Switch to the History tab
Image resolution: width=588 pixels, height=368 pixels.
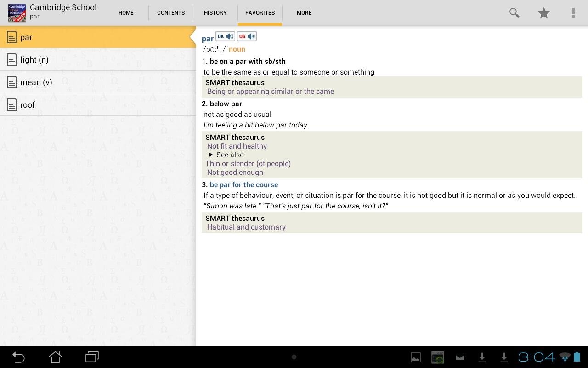pyautogui.click(x=215, y=13)
